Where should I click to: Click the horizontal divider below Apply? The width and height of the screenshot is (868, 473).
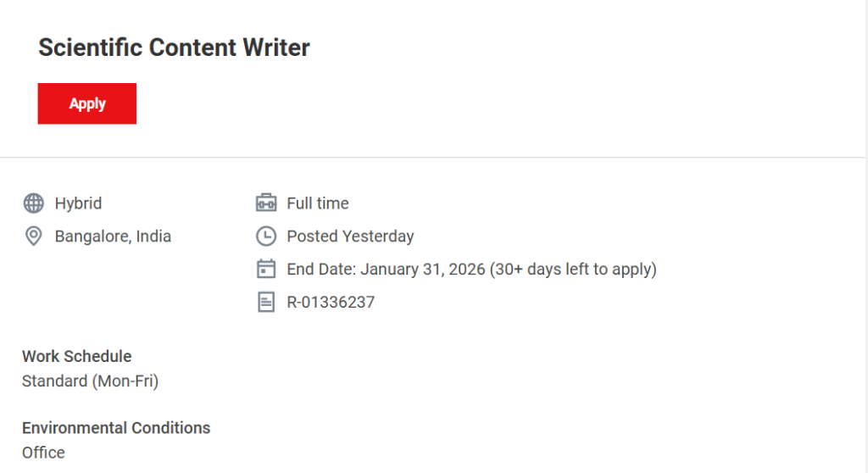coord(432,158)
